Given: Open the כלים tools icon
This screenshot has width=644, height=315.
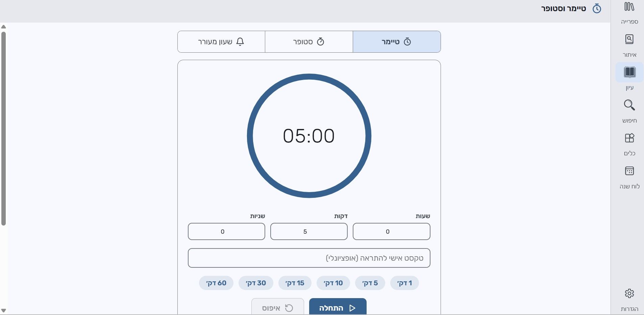Looking at the screenshot, I should pyautogui.click(x=629, y=138).
